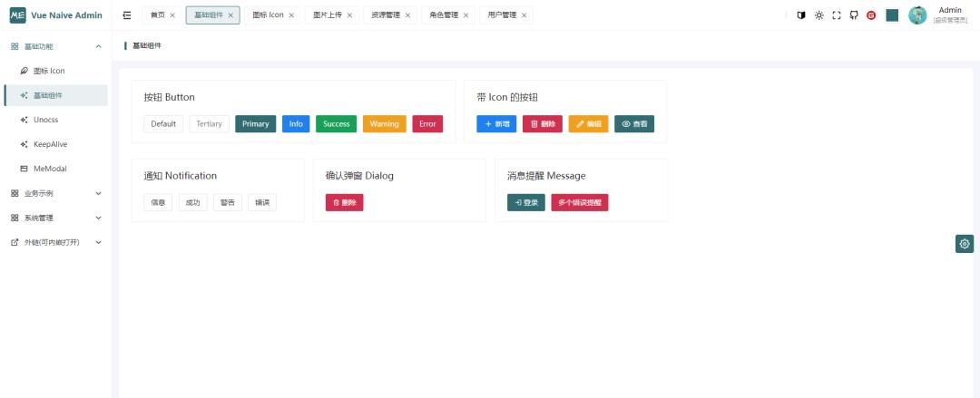
Task: Click the sparkle icon beside Unocss
Action: coord(24,120)
